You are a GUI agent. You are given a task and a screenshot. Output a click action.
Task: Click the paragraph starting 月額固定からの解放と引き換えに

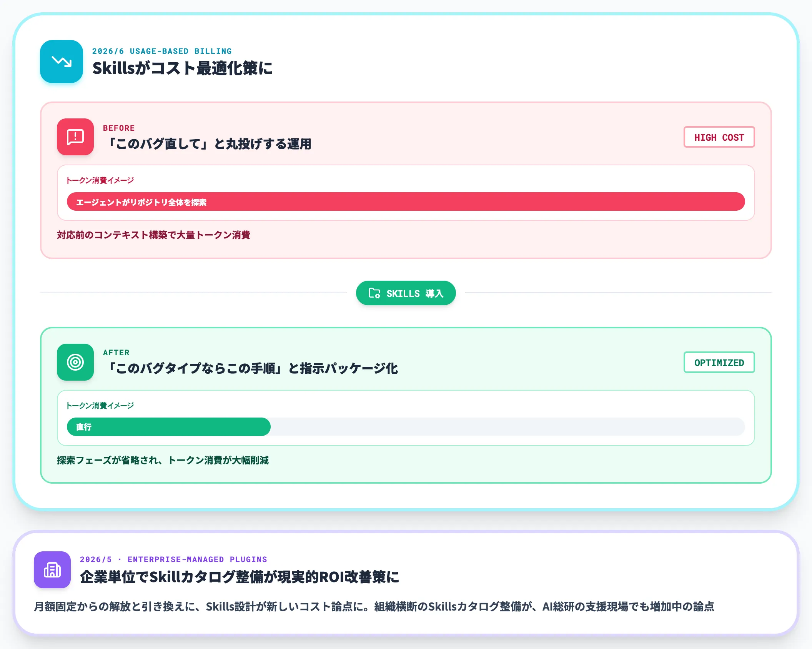(374, 607)
